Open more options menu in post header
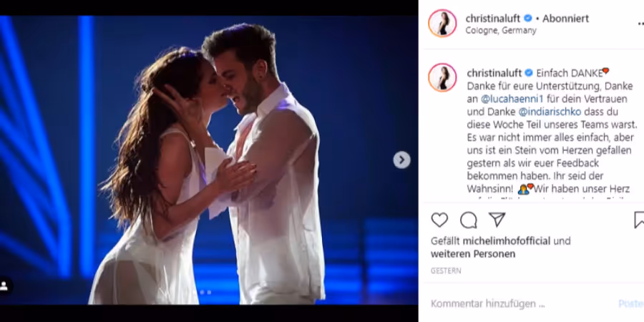This screenshot has height=322, width=644. tap(640, 24)
